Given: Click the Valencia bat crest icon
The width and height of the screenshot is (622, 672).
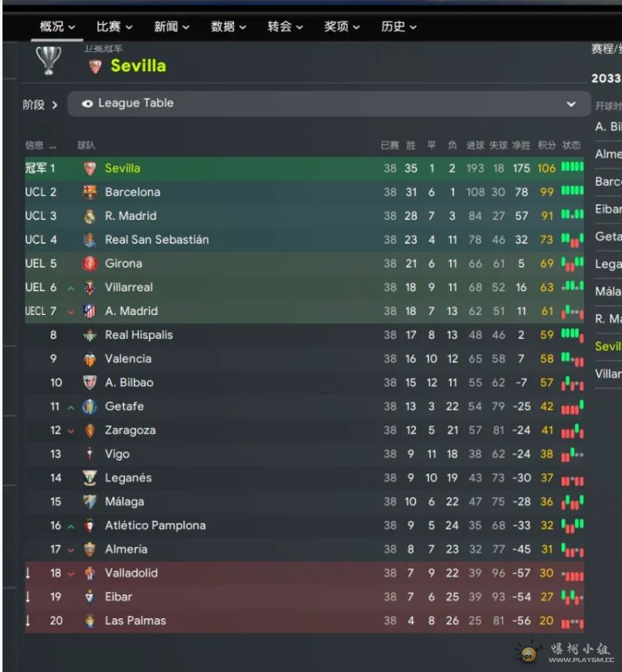Looking at the screenshot, I should point(89,359).
